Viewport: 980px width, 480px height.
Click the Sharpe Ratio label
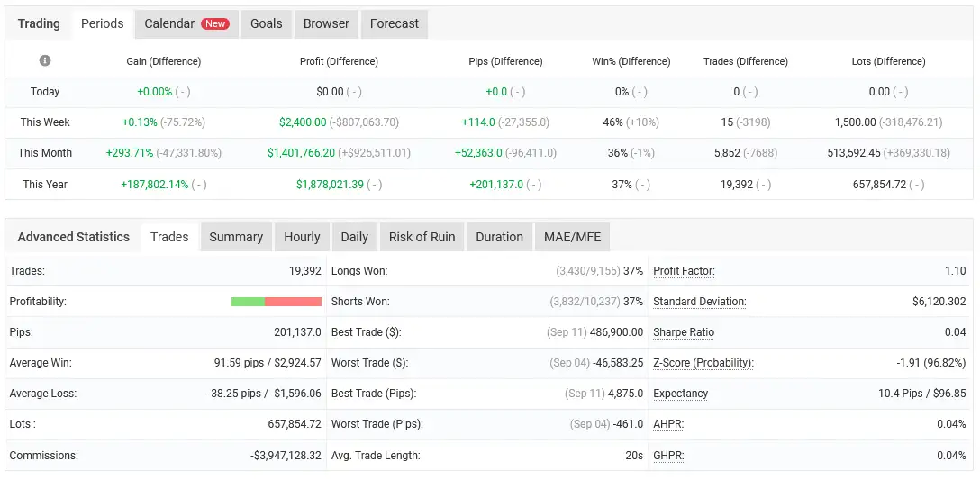pos(684,332)
